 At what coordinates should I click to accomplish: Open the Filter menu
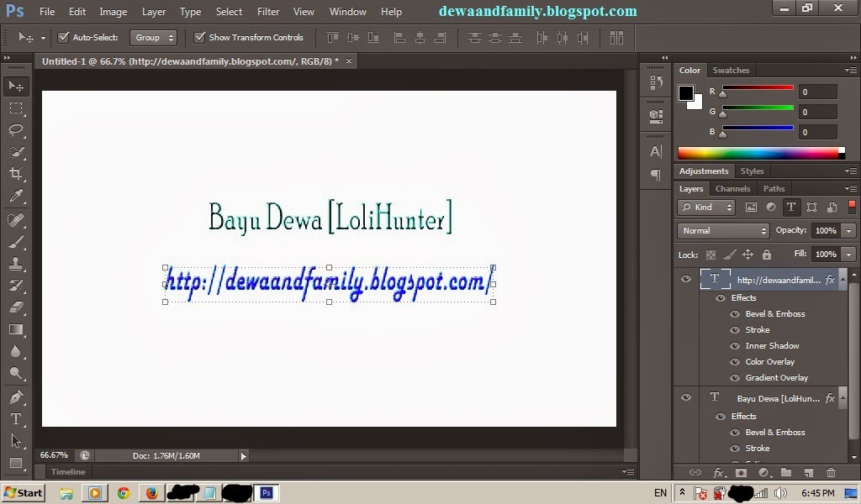coord(268,12)
